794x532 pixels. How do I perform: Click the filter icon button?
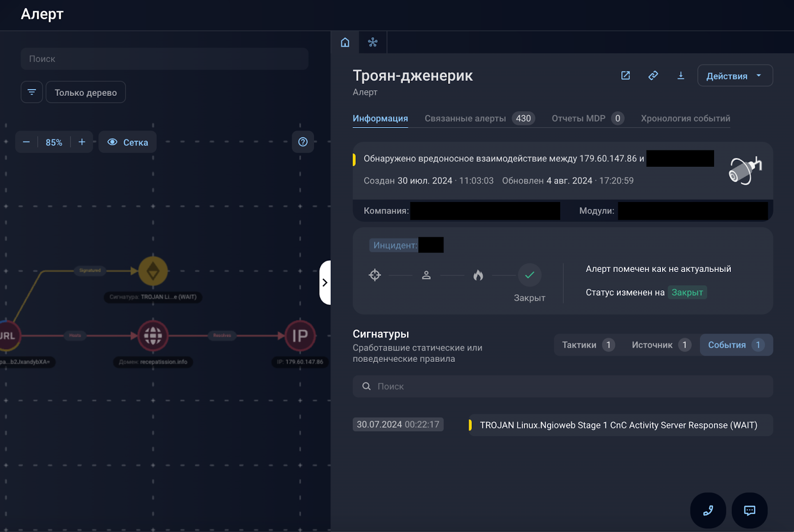[32, 92]
